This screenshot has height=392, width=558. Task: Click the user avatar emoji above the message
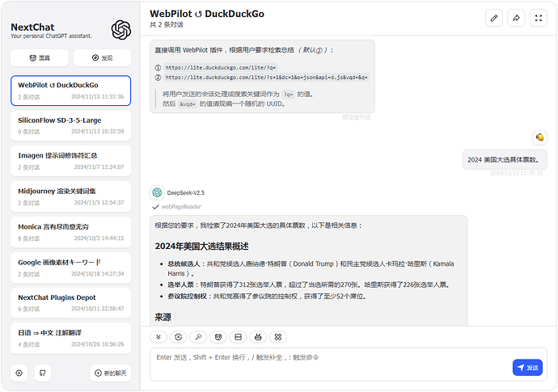tap(539, 137)
